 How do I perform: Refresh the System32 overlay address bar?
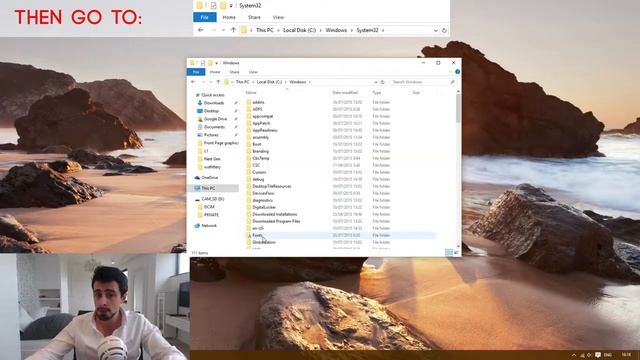(444, 30)
